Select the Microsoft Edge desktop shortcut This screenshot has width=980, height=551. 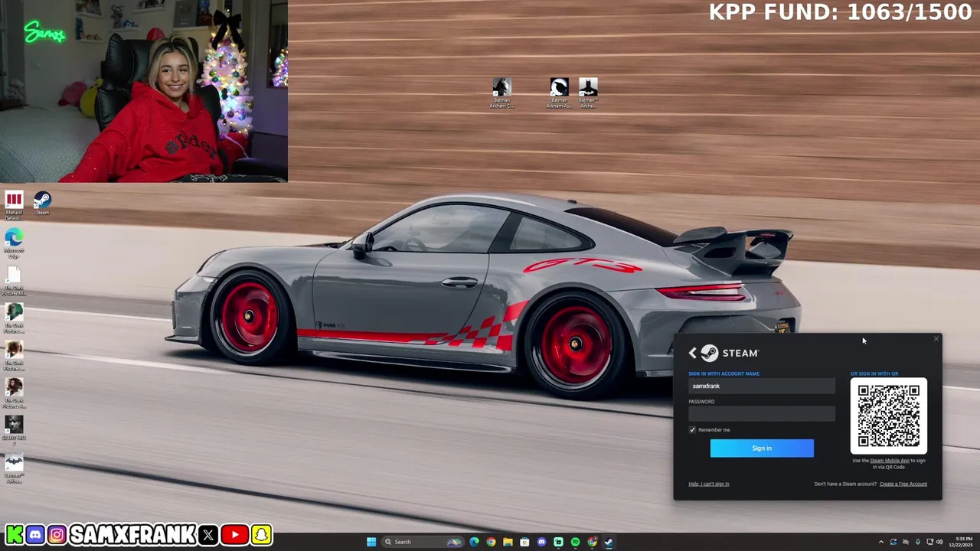click(14, 243)
